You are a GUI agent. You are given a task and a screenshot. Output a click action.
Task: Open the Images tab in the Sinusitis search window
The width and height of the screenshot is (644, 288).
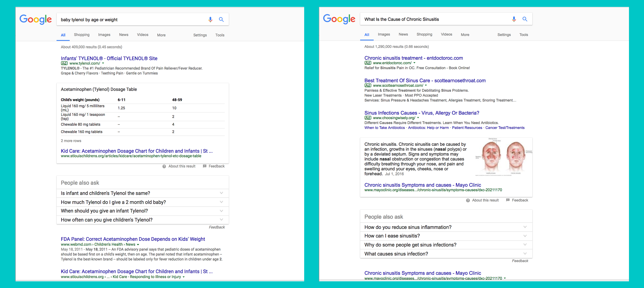pos(384,34)
